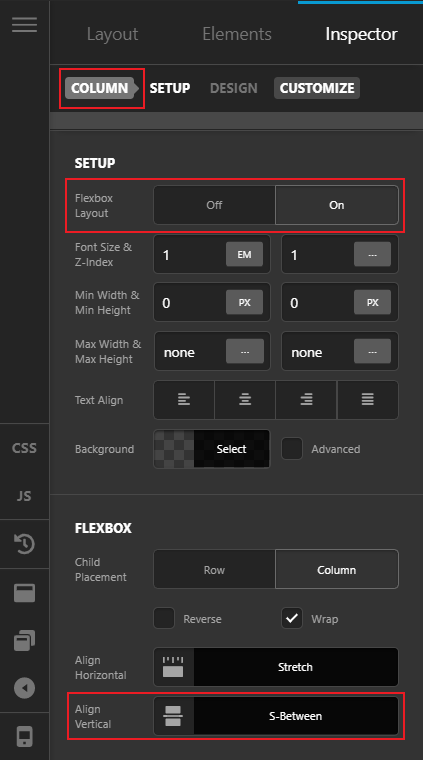Click the CUSTOMIZE button
Image resolution: width=423 pixels, height=760 pixels.
point(317,88)
